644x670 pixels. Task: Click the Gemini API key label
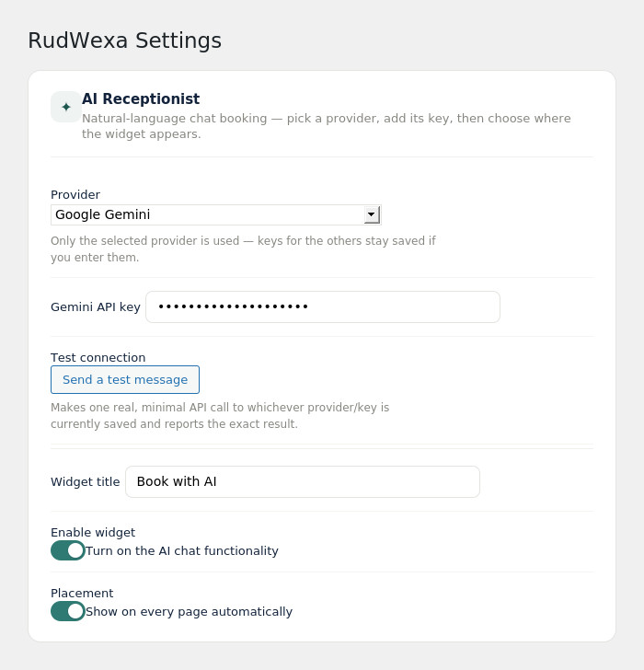click(x=96, y=306)
